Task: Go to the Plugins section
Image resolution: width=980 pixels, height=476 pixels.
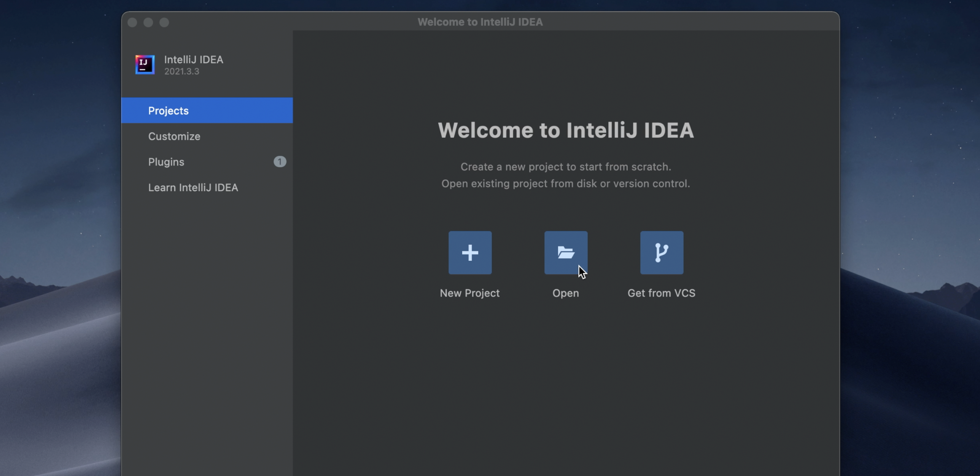Action: pos(207,162)
